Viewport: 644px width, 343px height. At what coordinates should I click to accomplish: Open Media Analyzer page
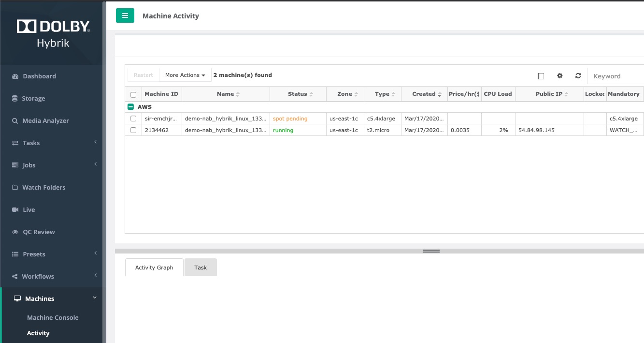(x=46, y=121)
